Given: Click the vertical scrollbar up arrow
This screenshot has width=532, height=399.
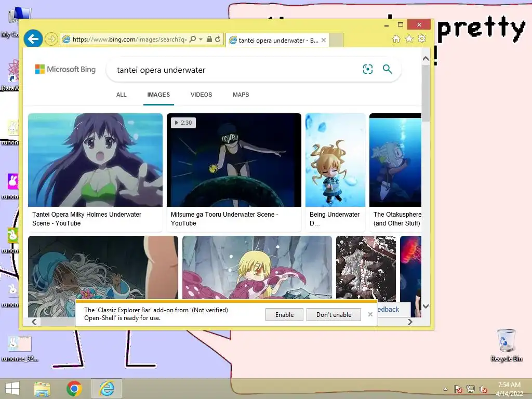Looking at the screenshot, I should tap(425, 59).
